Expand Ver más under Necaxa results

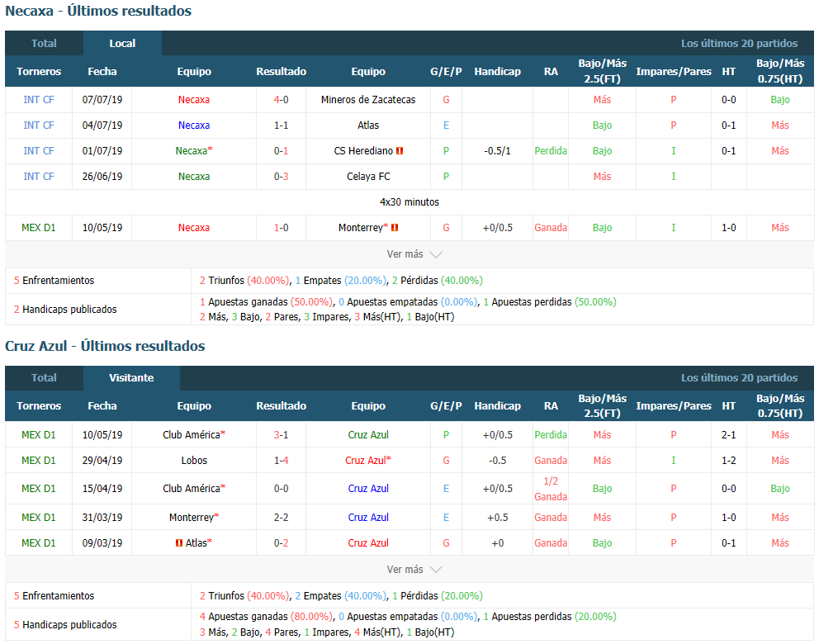point(414,254)
